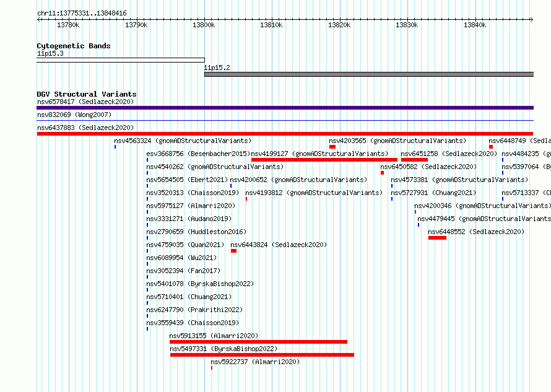The image size is (551, 392).
Task: Click the 13840k ruler position label
Action: click(475, 25)
